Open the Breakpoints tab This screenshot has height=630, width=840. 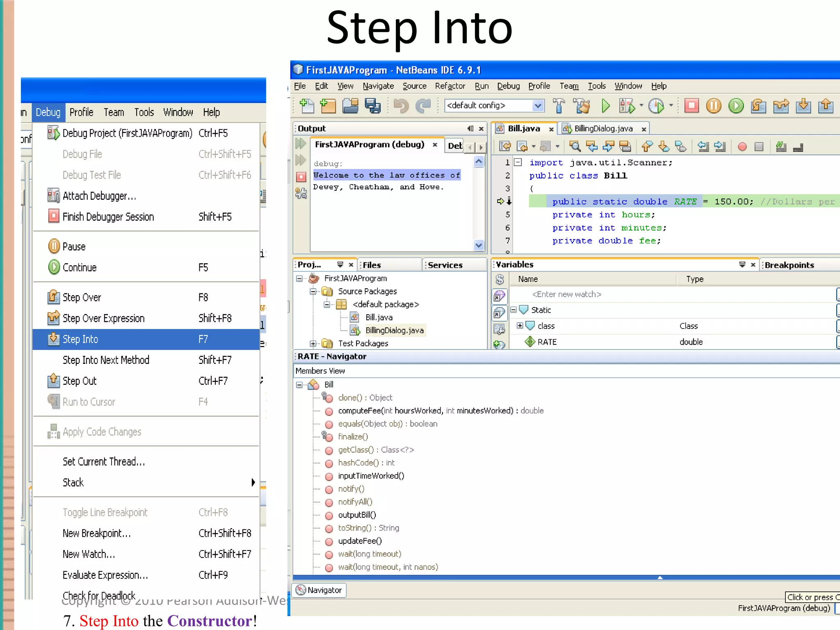[x=789, y=265]
